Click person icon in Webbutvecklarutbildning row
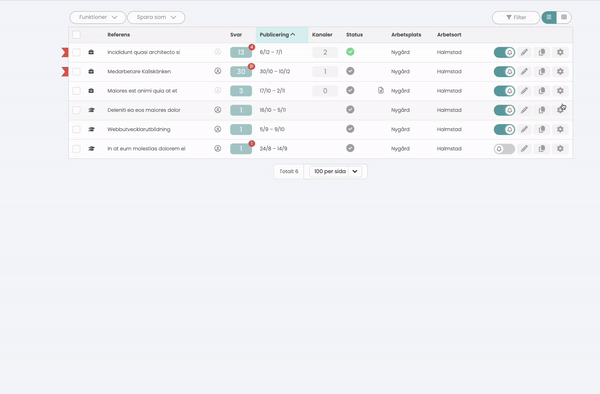 click(218, 129)
